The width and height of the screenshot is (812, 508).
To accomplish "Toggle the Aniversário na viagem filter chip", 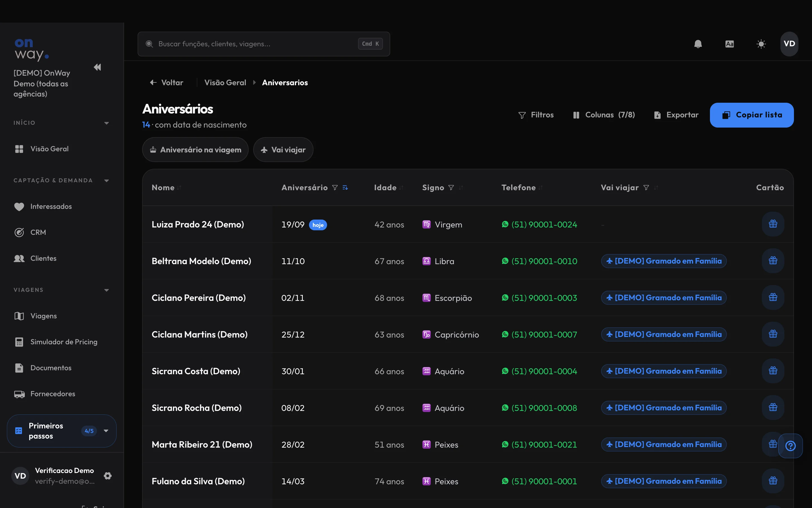I will [x=195, y=150].
